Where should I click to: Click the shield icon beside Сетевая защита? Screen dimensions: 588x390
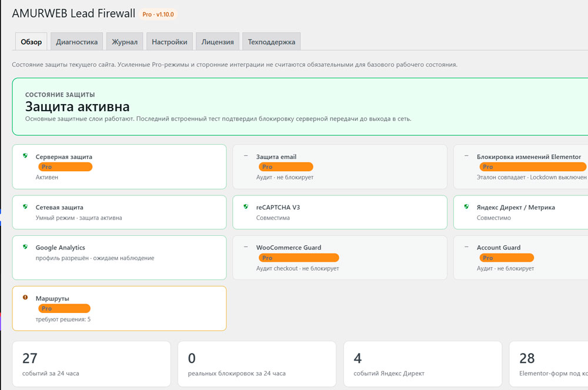pos(25,206)
